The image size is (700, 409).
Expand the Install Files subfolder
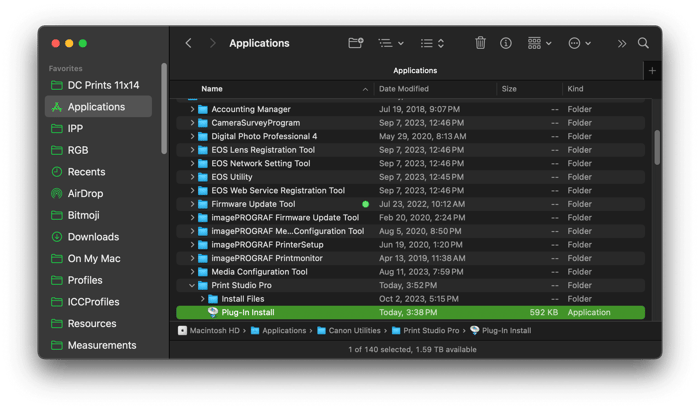pos(202,299)
